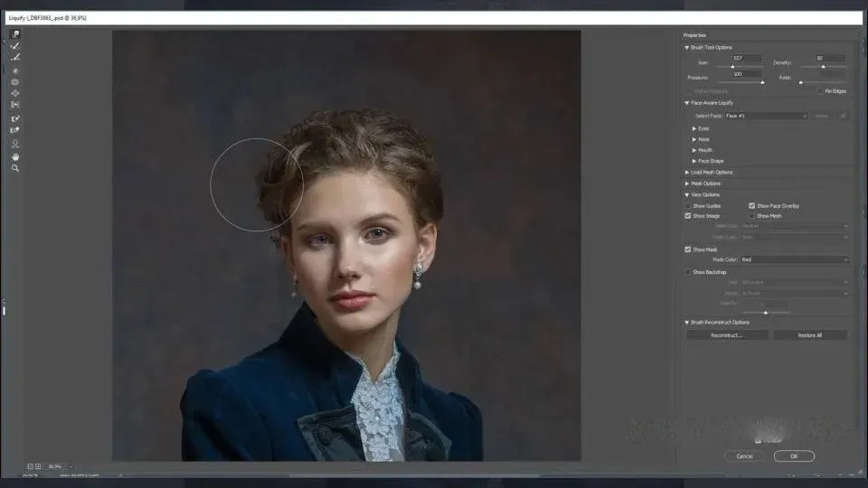Select the Hand tool
The image size is (868, 488).
[15, 156]
